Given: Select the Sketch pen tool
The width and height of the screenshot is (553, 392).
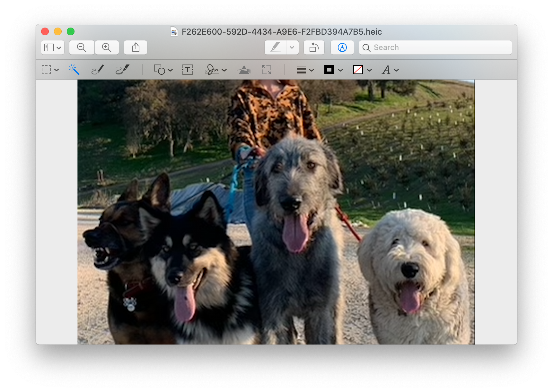Looking at the screenshot, I should [x=98, y=70].
